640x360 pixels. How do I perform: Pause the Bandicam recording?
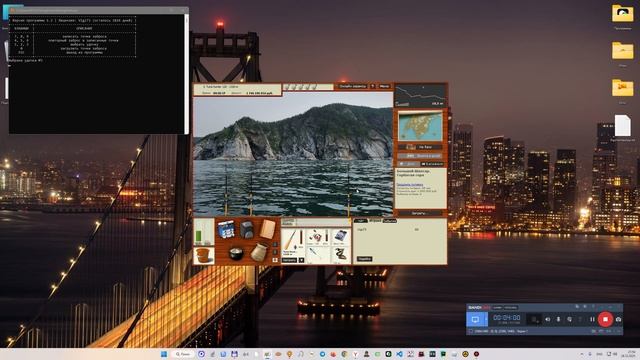point(592,319)
